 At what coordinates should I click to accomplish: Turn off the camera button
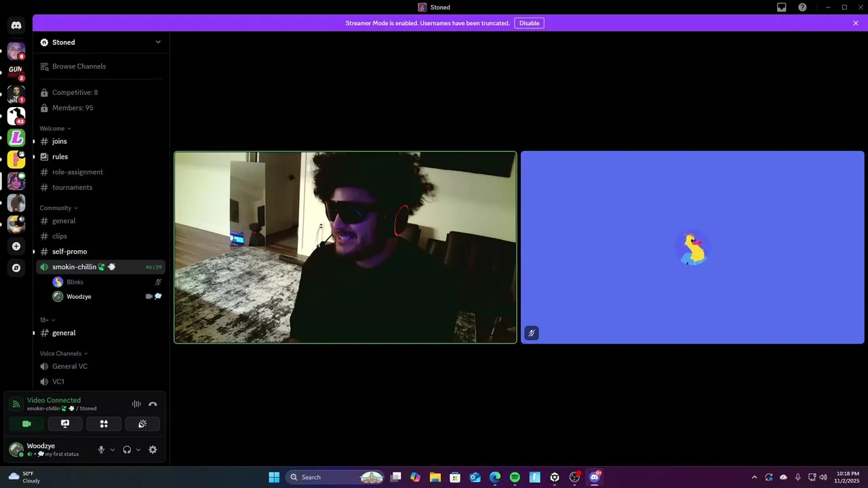26,424
